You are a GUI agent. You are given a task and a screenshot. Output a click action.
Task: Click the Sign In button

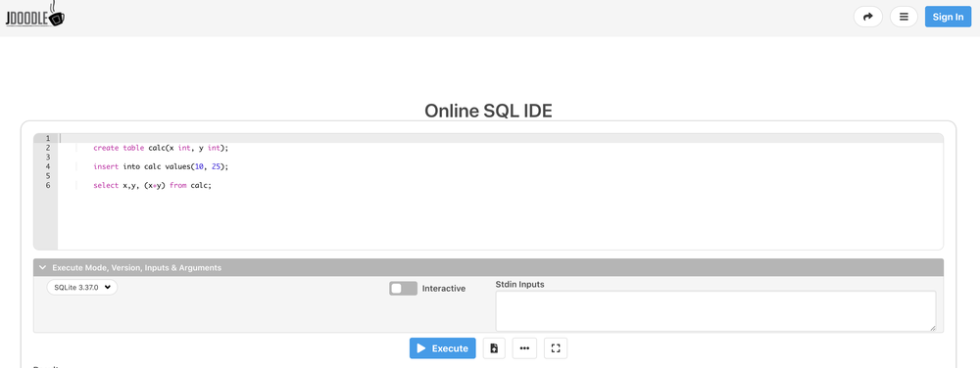click(x=948, y=17)
